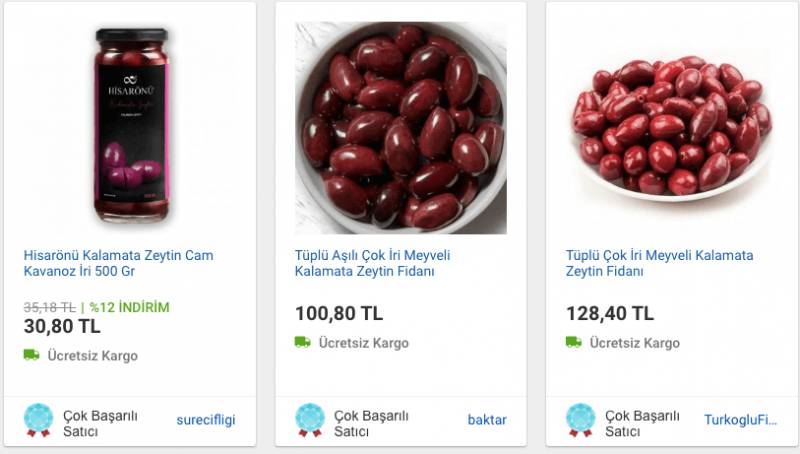Click seller badge icon next to TurkogluFi
The width and height of the screenshot is (800, 454).
[580, 420]
